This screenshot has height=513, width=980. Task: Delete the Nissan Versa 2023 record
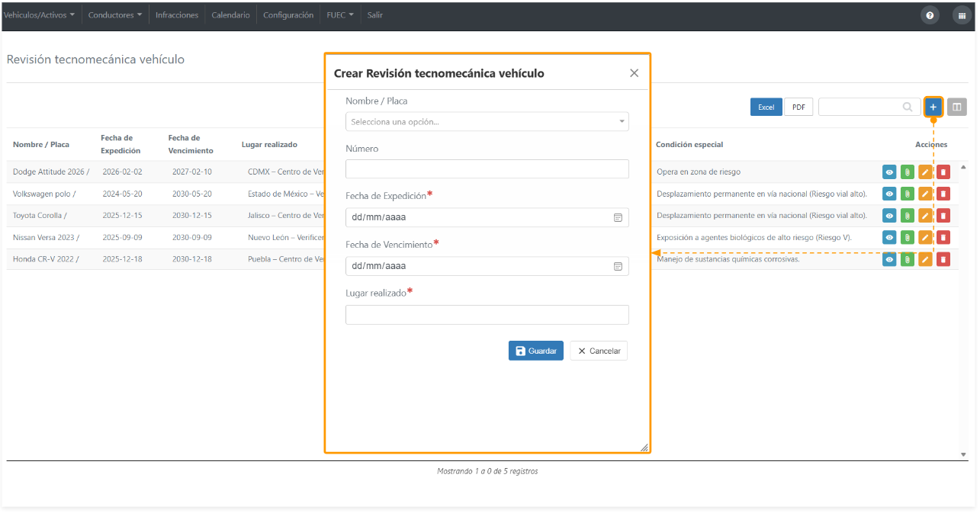click(x=943, y=238)
